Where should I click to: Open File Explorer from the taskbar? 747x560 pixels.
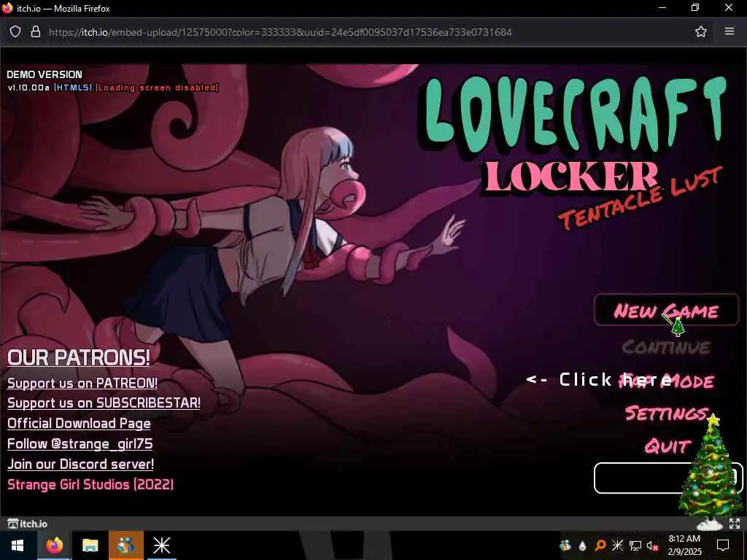tap(90, 545)
